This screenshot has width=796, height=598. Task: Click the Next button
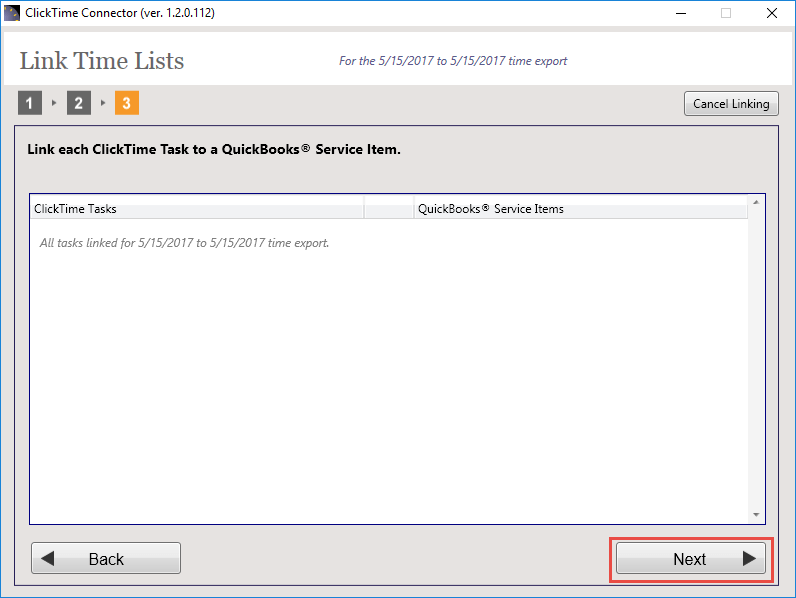[x=690, y=558]
